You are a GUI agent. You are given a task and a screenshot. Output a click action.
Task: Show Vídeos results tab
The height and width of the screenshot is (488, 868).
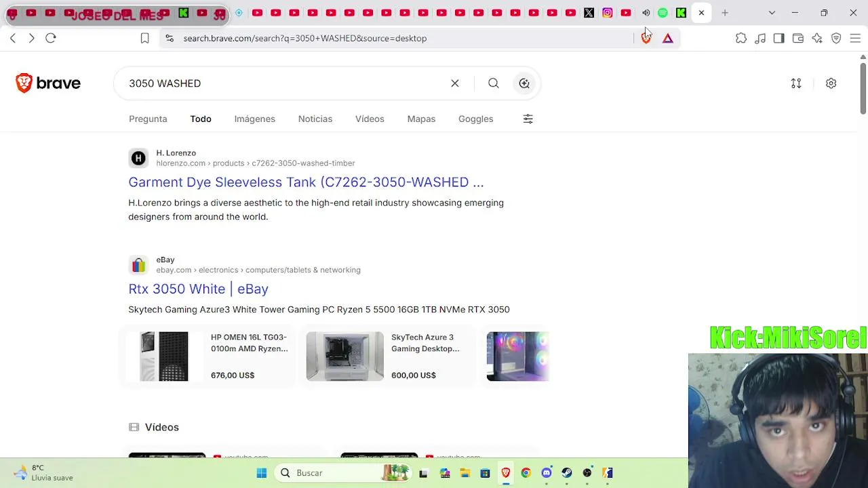(370, 119)
